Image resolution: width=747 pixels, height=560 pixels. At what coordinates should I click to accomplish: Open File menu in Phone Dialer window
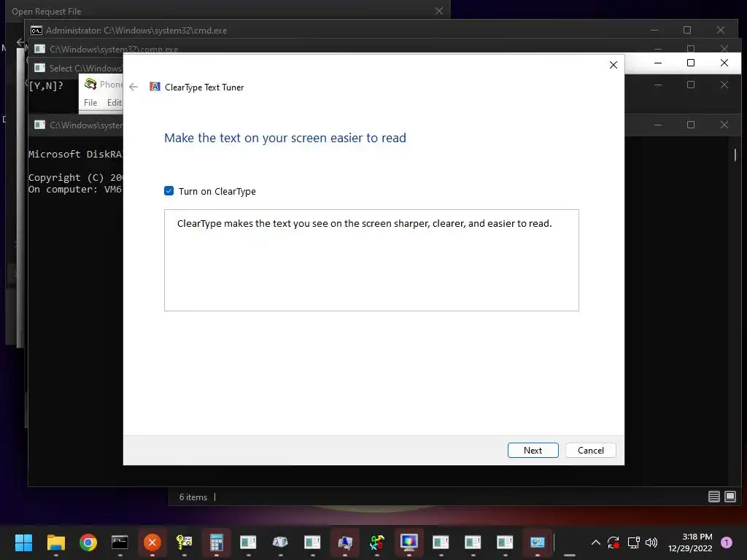pos(90,102)
